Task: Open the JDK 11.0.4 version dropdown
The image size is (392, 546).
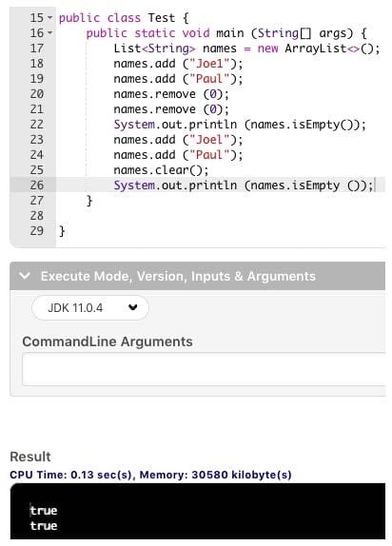Action: point(89,308)
